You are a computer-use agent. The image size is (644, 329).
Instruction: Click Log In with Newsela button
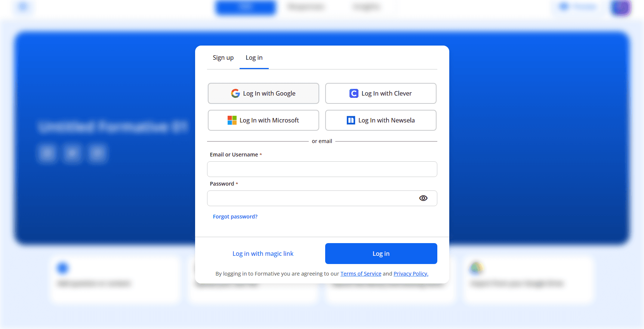click(381, 120)
